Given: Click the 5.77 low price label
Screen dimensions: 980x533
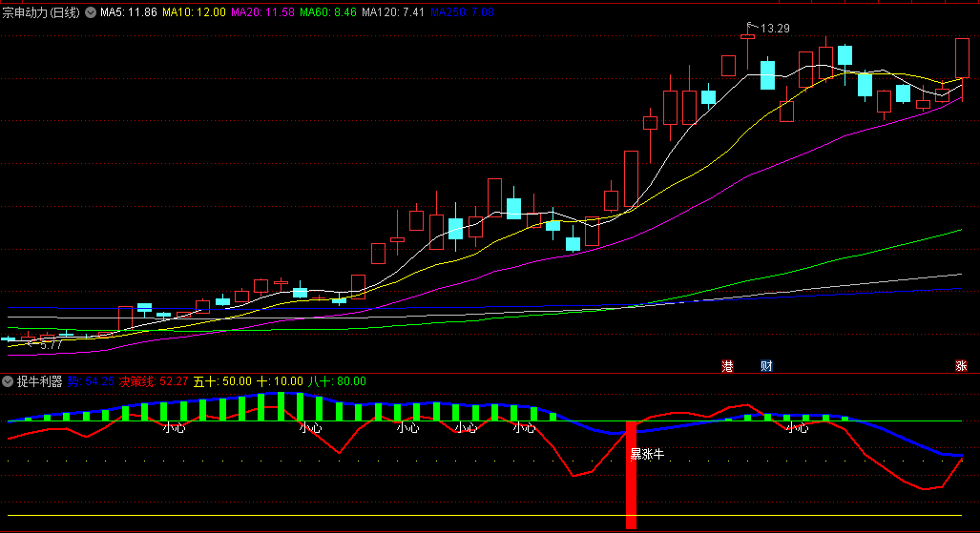Looking at the screenshot, I should [52, 345].
